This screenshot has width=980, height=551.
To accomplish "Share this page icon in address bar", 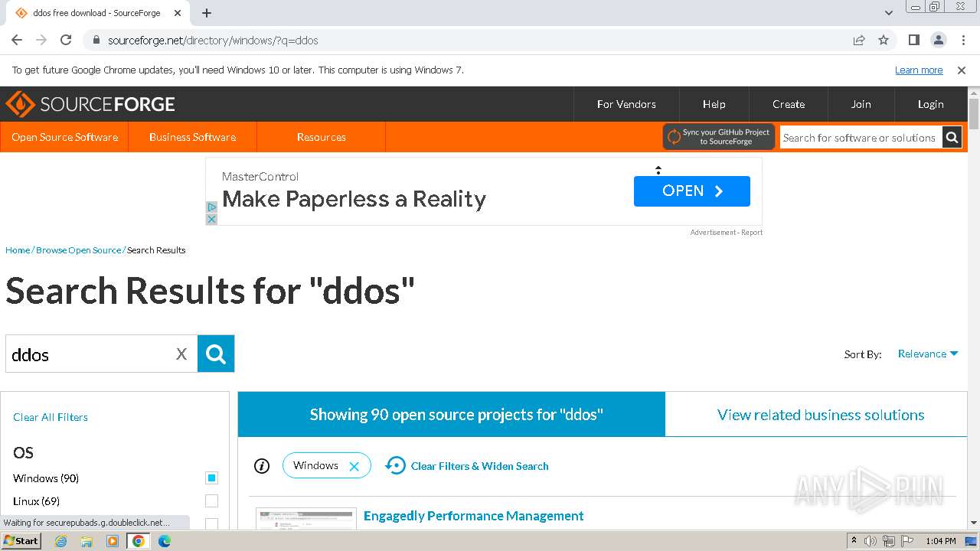I will click(859, 41).
